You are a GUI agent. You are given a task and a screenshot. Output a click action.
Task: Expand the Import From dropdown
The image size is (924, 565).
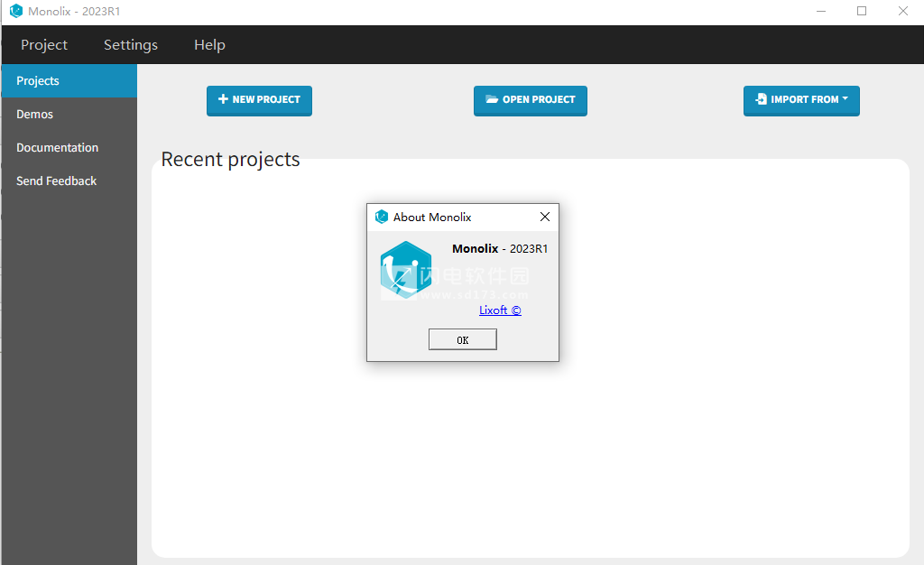click(801, 100)
